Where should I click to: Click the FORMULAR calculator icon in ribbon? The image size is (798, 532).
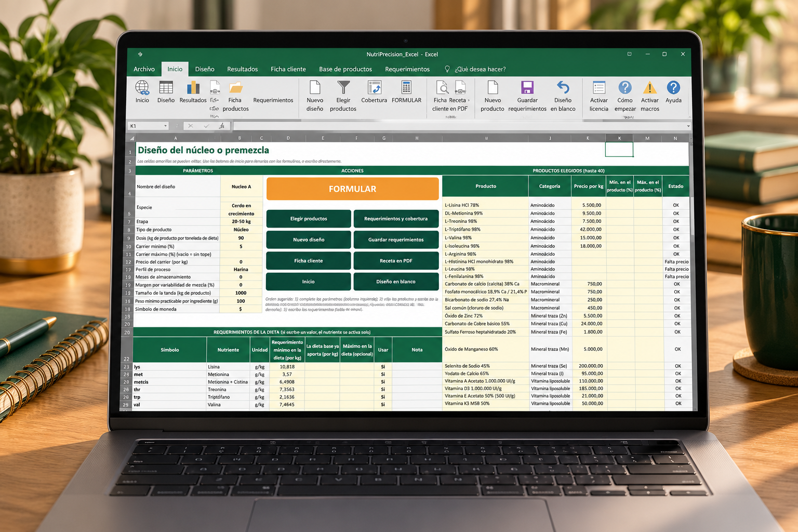coord(406,87)
